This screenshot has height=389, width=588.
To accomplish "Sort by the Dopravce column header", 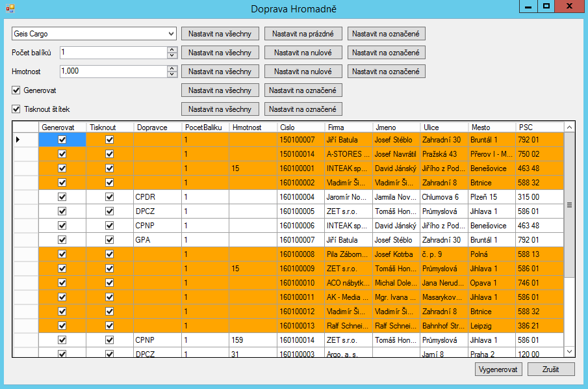I will tap(158, 127).
